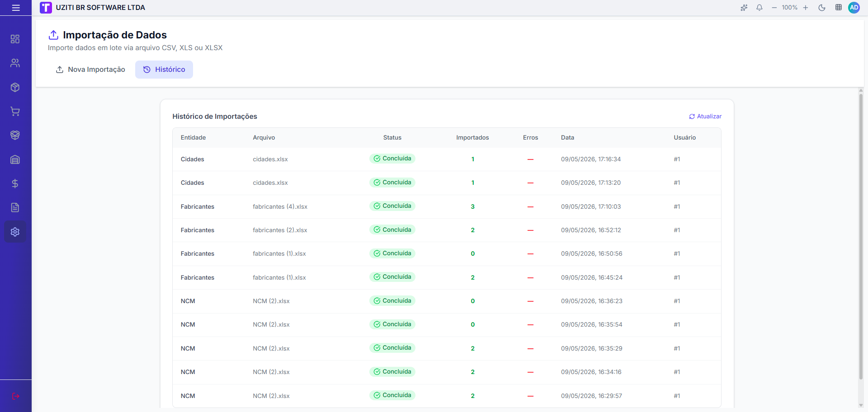Select the Histórico tab
This screenshot has height=412, width=868.
coord(164,70)
